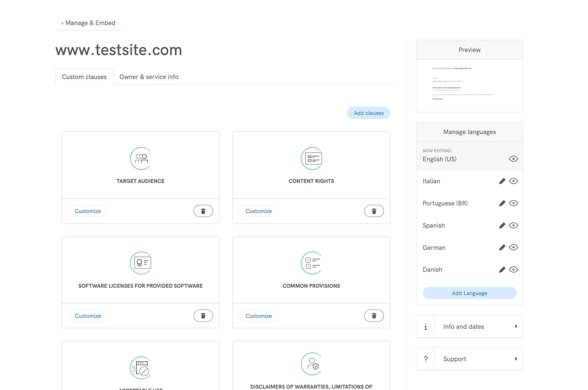Customize the Content Rights clause
This screenshot has width=588, height=390.
(x=258, y=211)
